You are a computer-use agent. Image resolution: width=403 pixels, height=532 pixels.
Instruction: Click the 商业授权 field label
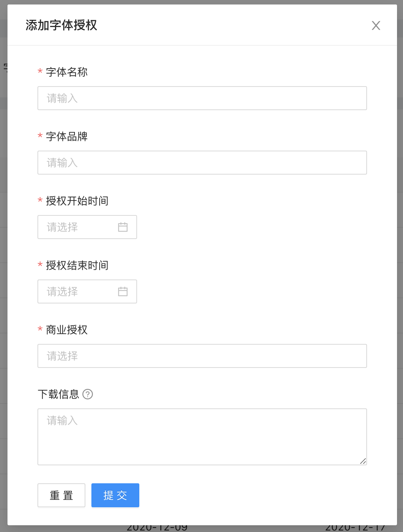tap(67, 330)
